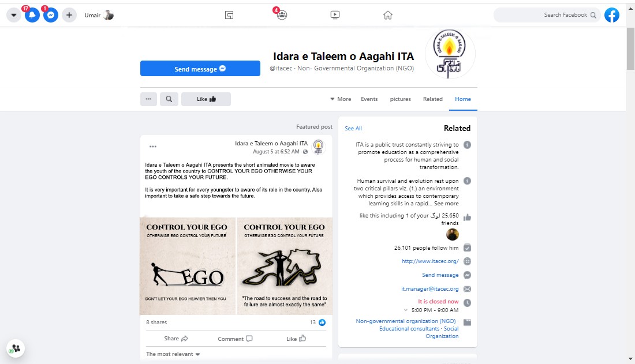Viewport: 635px width, 364px height.
Task: Click it.manager@itacec.org email link
Action: (429, 288)
